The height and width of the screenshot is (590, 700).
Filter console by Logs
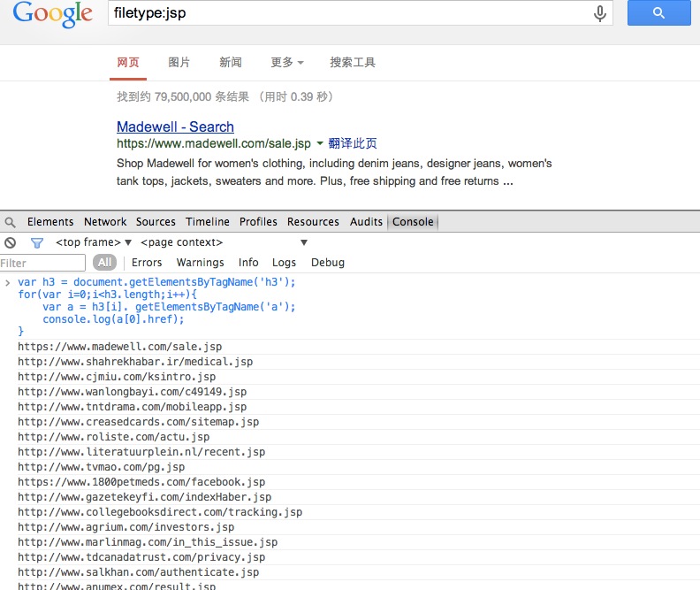284,262
